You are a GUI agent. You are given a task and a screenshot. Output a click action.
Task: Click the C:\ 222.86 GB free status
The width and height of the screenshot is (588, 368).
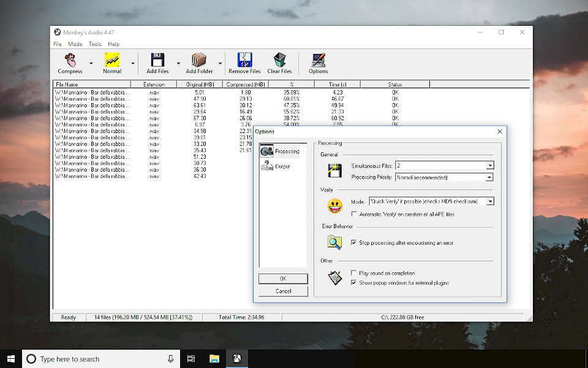click(402, 317)
